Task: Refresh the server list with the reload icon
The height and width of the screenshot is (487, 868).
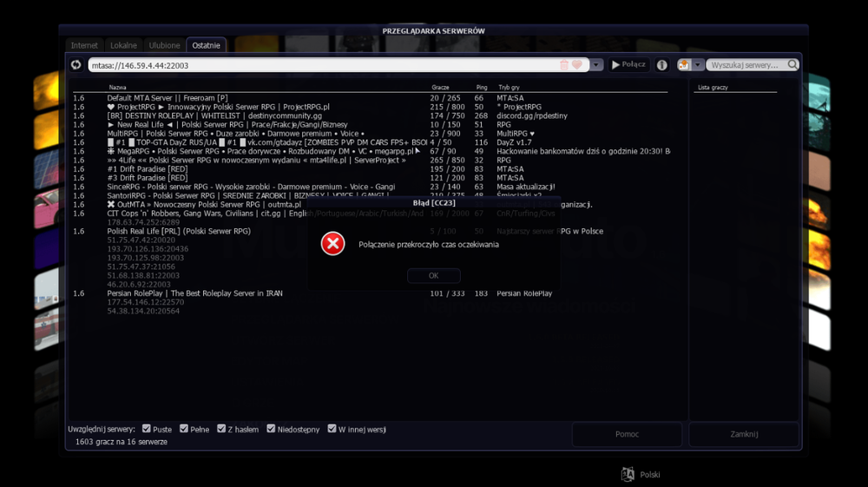Action: [x=76, y=65]
